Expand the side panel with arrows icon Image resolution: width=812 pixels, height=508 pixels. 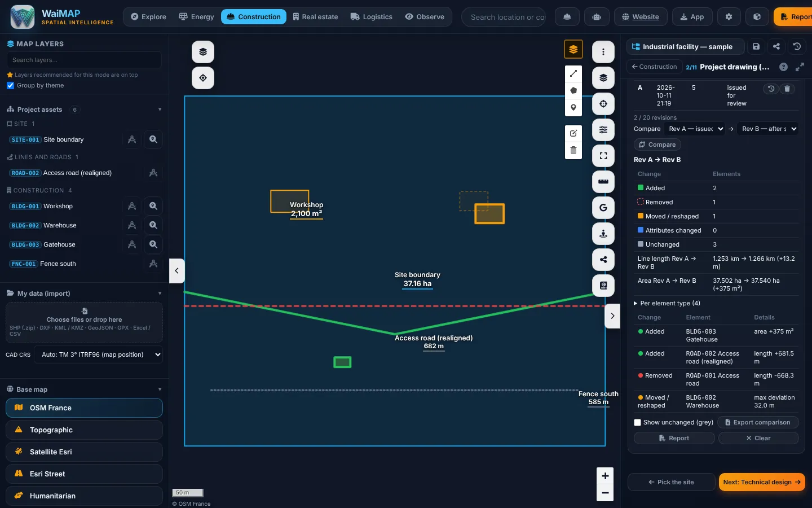(x=800, y=67)
